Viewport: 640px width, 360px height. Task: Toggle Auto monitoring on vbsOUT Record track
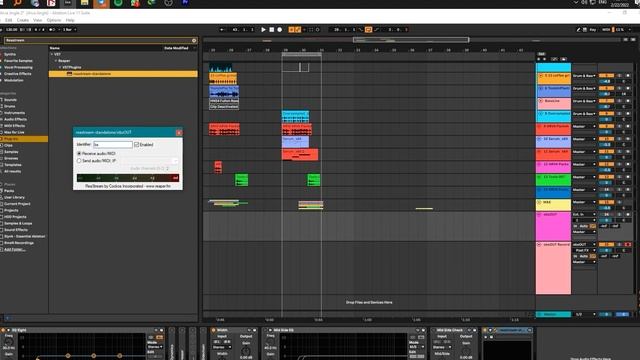584,256
